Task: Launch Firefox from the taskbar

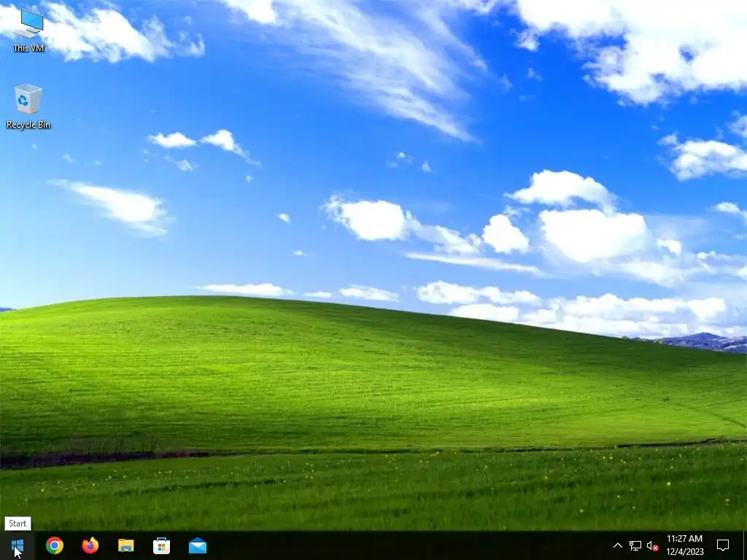Action: (90, 545)
